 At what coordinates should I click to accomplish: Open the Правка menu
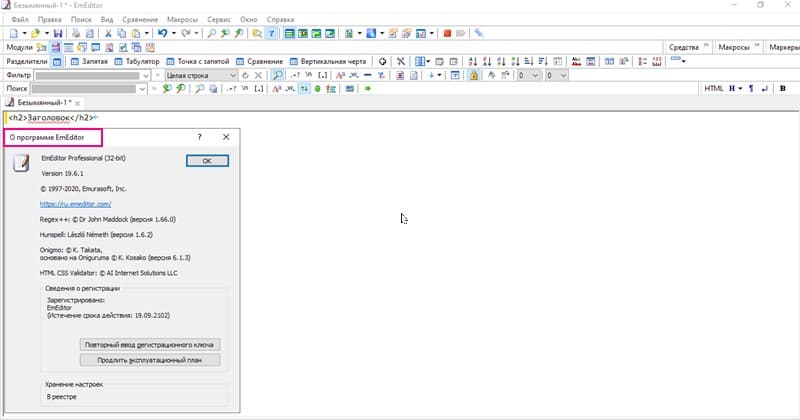click(49, 19)
